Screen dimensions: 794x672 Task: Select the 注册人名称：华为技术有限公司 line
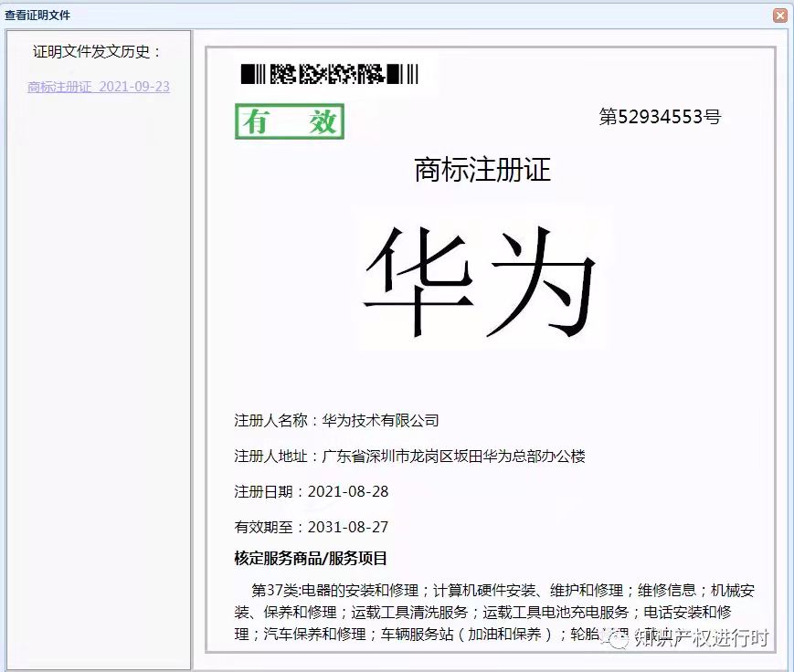point(337,421)
